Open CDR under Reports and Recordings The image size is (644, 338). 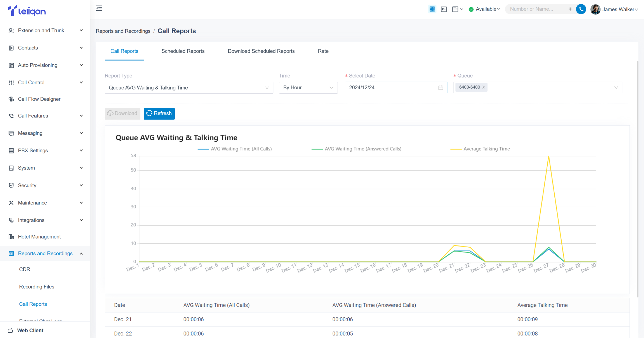(x=25, y=269)
